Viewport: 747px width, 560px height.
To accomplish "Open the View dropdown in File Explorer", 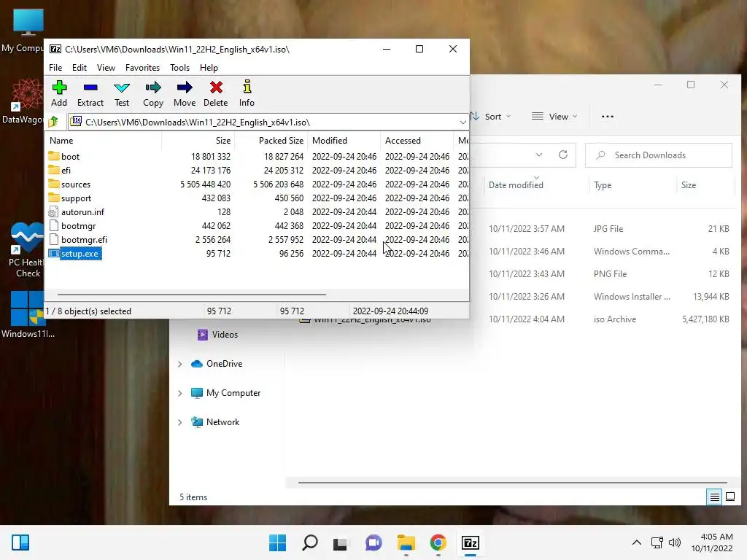I will (554, 117).
